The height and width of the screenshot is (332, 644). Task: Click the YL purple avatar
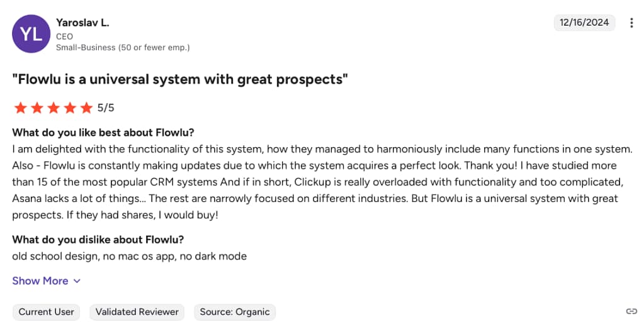(31, 34)
